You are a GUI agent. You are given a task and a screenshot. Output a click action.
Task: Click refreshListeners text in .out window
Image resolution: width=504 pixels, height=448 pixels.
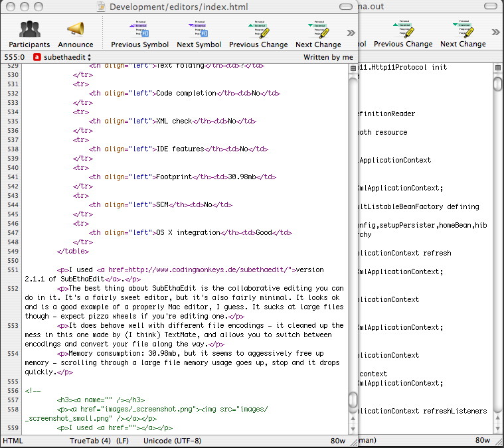(x=455, y=411)
